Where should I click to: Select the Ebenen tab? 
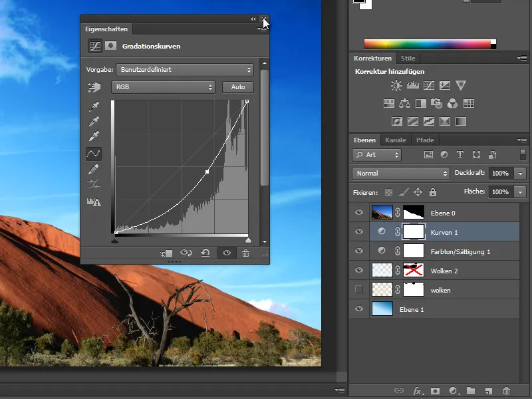point(364,140)
